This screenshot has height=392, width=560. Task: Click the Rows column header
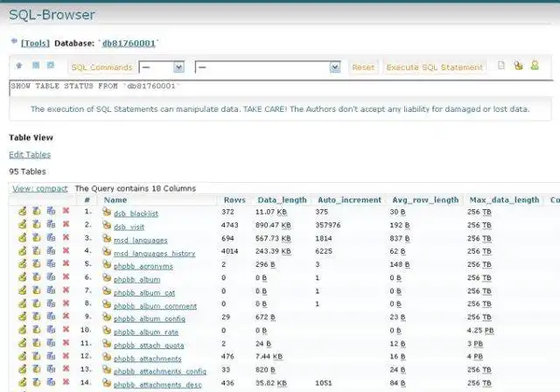(234, 199)
